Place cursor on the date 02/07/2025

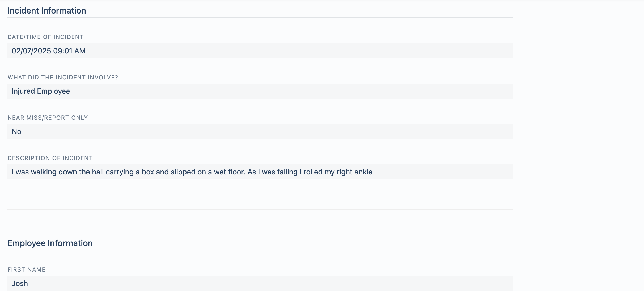[31, 51]
